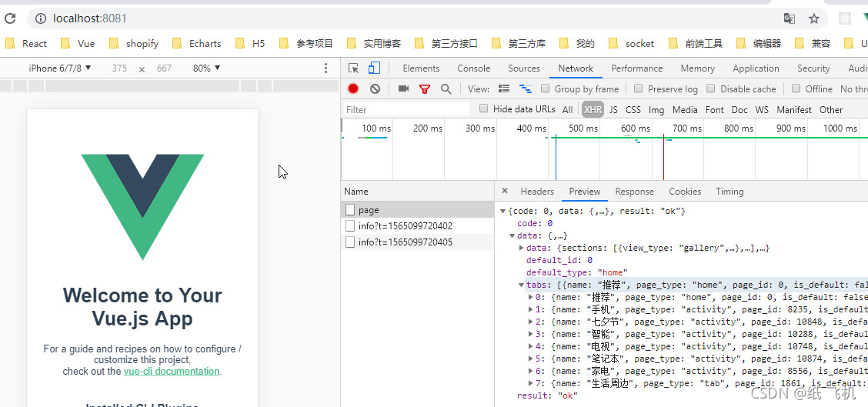
Task: Filter requests by Img type
Action: pyautogui.click(x=656, y=110)
